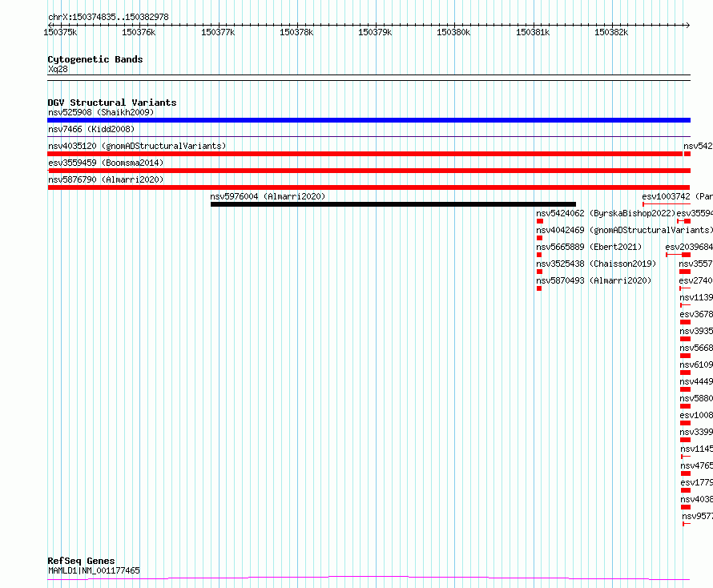This screenshot has width=713, height=588.
Task: Click the nsv5870493 (Almarri2020) label
Action: (x=594, y=280)
